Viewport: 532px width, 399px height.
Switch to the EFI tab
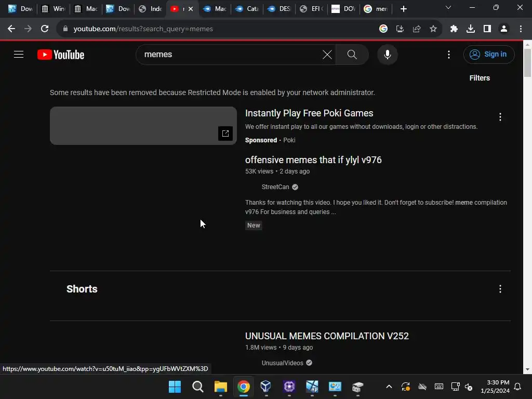[x=312, y=9]
